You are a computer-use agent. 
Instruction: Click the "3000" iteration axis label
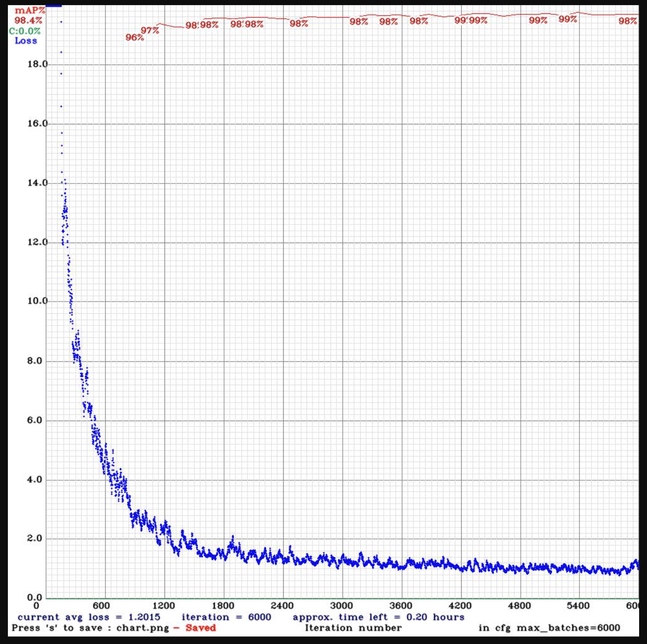click(x=341, y=606)
